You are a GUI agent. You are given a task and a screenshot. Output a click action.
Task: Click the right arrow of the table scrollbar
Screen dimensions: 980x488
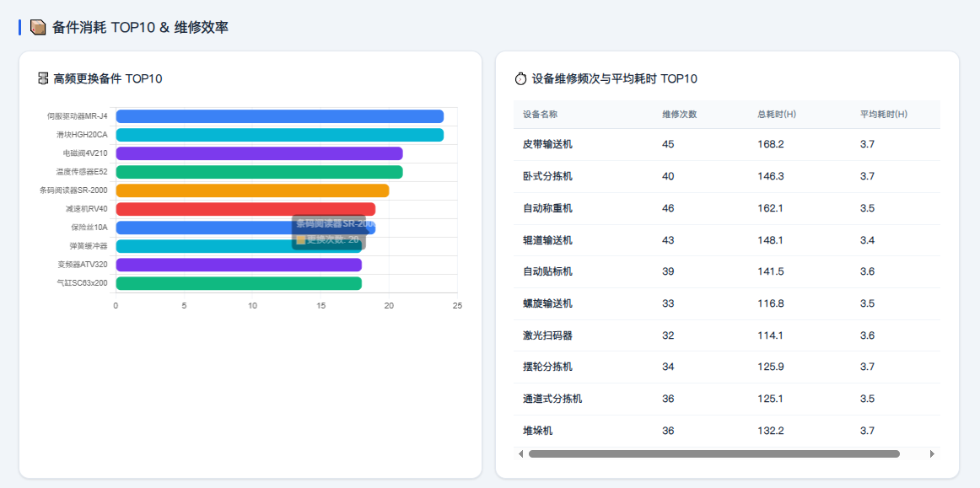(x=933, y=453)
